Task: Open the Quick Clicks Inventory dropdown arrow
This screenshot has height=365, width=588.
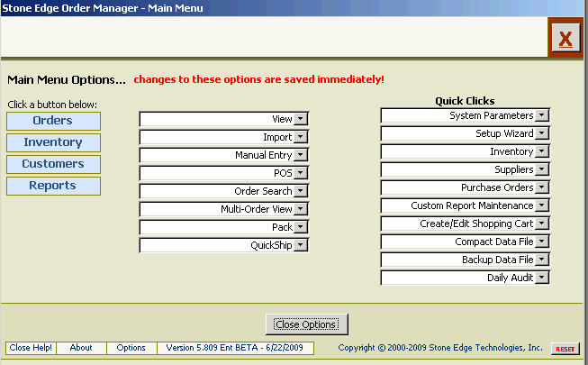Action: coord(542,151)
